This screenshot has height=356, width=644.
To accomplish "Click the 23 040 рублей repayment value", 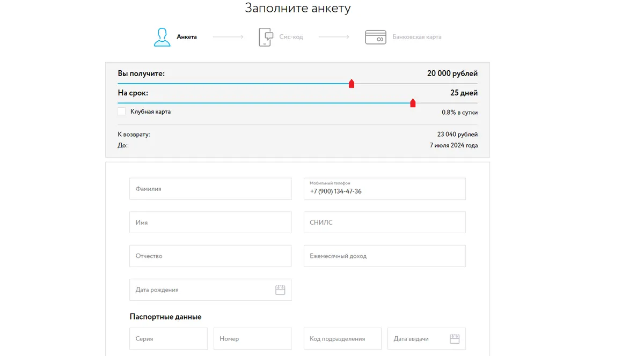I will click(457, 135).
